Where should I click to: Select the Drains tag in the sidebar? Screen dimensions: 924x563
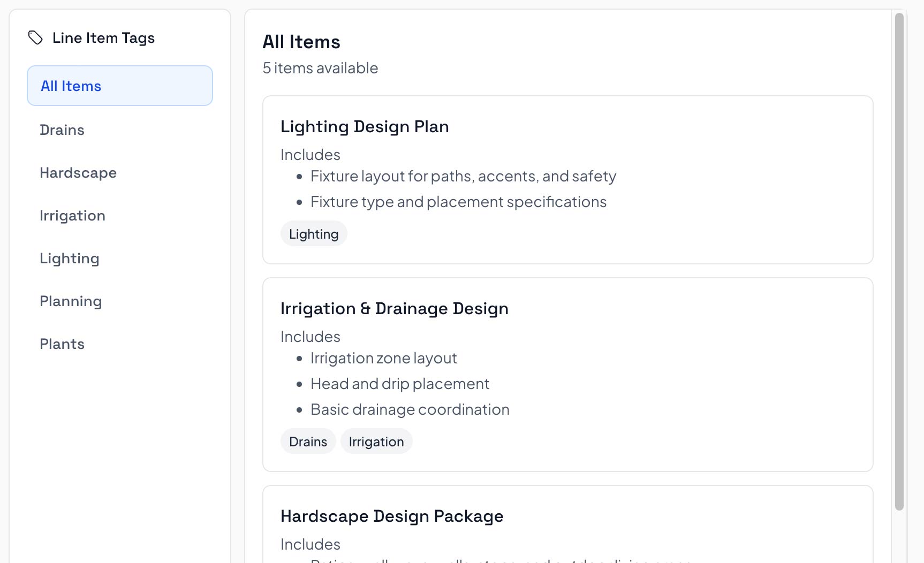tap(62, 130)
